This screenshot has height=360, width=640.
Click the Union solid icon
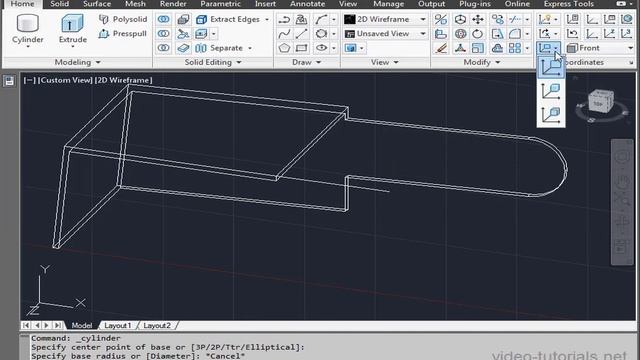pyautogui.click(x=164, y=19)
